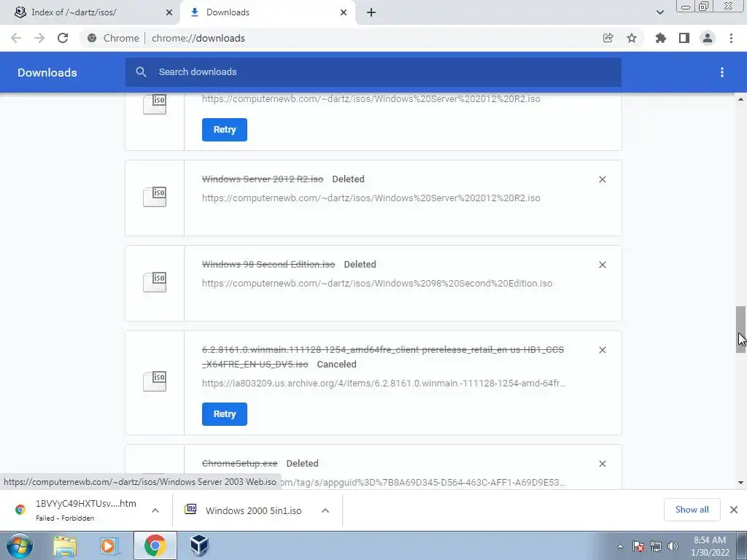
Task: Open the tab search chevron
Action: (x=659, y=12)
